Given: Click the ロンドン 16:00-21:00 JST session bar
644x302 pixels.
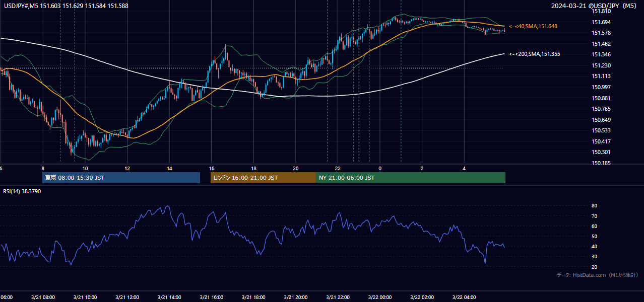Looking at the screenshot, I should click(x=263, y=178).
